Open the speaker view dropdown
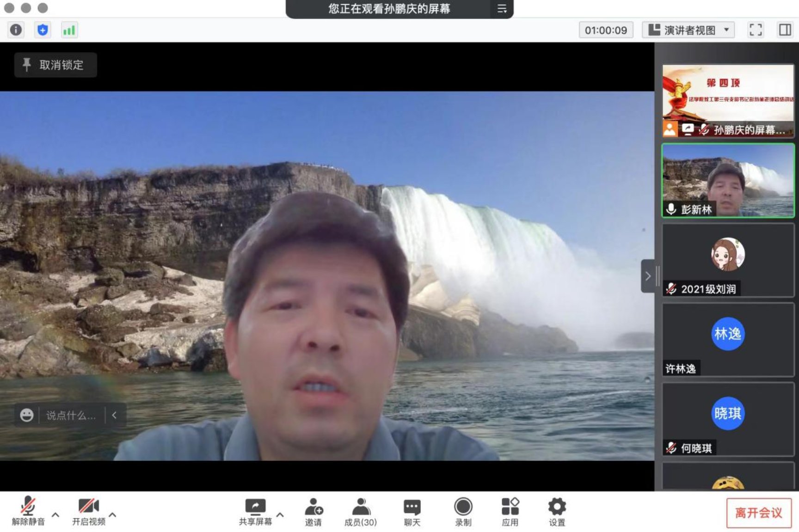The image size is (799, 532). click(688, 30)
